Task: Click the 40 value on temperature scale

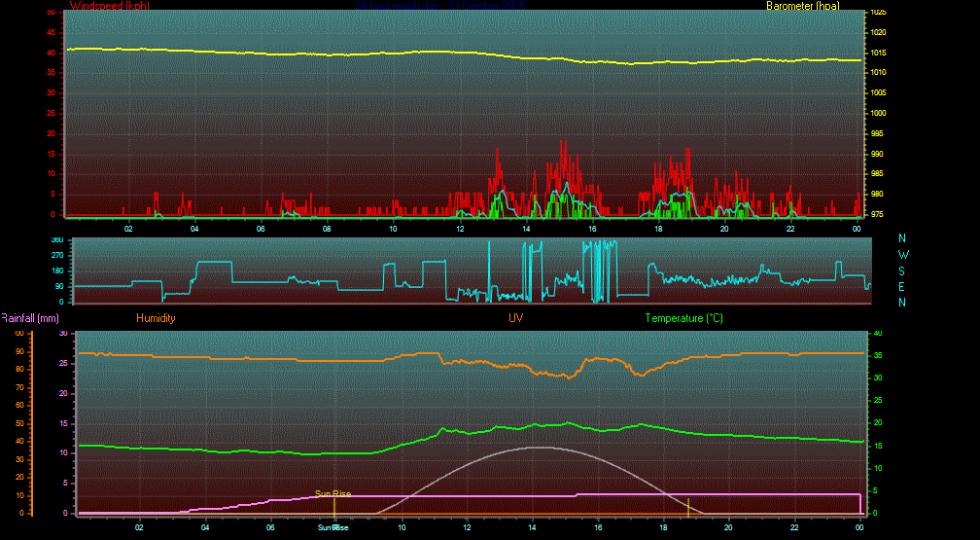Action: click(878, 334)
